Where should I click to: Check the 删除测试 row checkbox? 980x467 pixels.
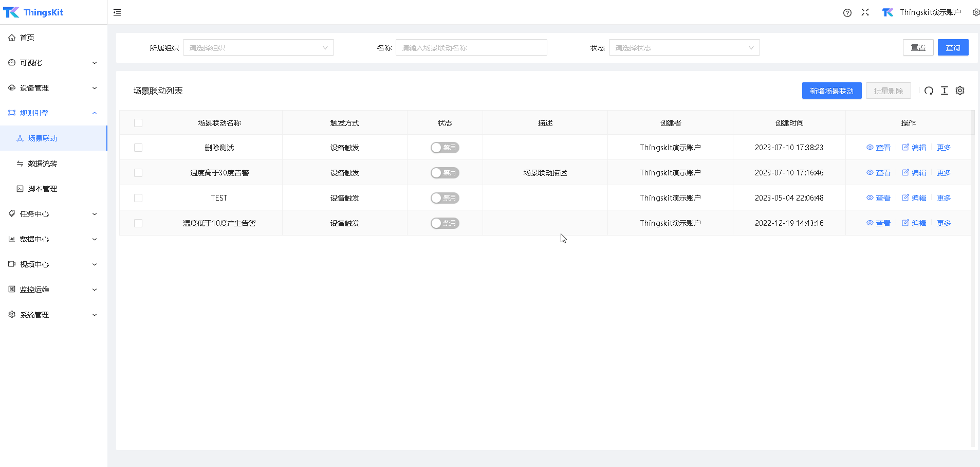[x=138, y=148]
